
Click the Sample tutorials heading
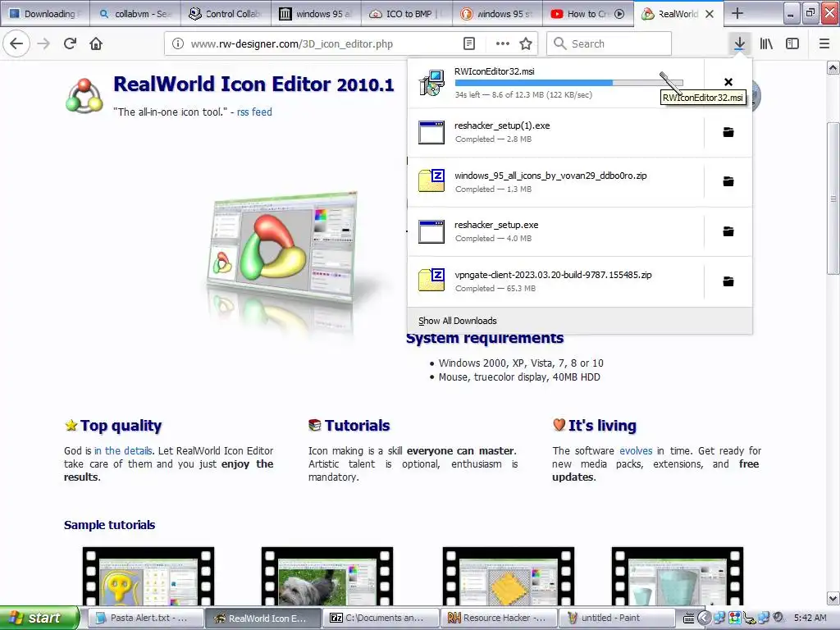[109, 525]
